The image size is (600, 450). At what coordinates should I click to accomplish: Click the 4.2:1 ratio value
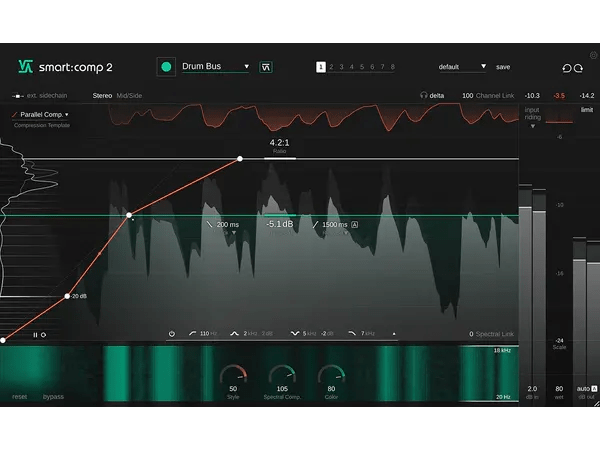(x=279, y=143)
